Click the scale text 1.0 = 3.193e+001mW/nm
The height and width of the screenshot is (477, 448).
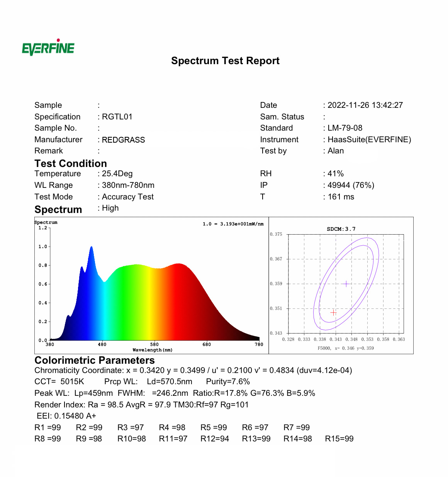point(233,224)
